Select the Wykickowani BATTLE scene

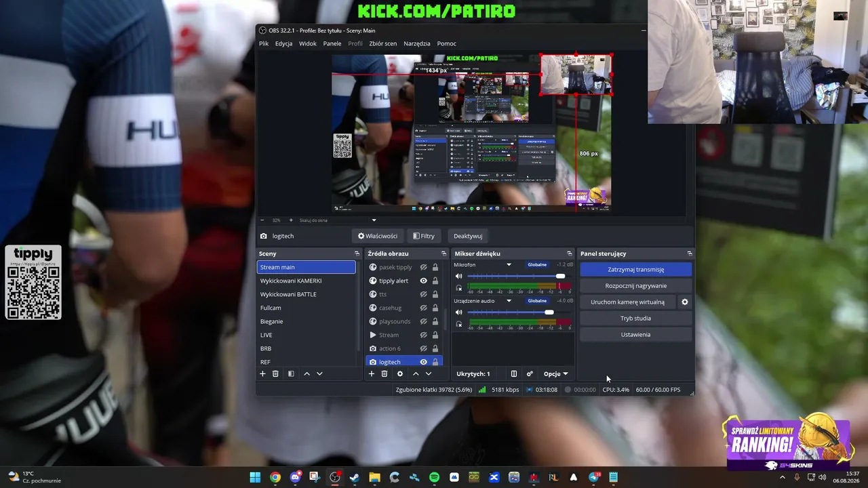point(306,294)
